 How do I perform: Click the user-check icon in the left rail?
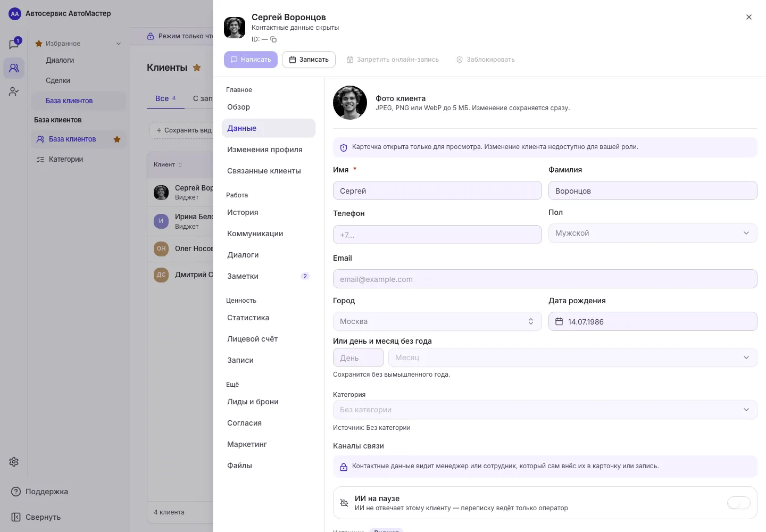14,92
